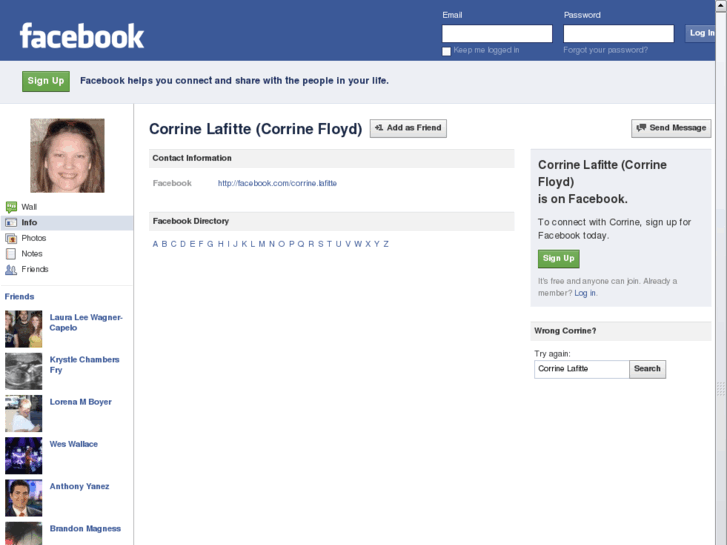Click the Email input field
The image size is (727, 545).
497,33
